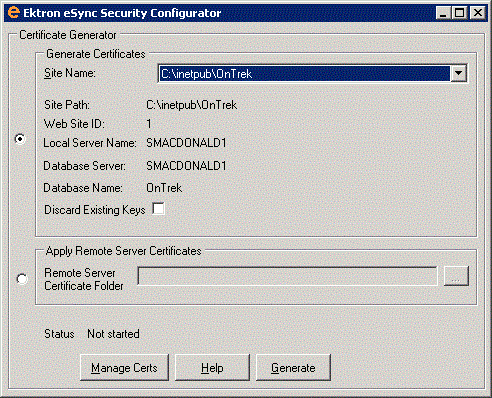Viewport: 492px width, 398px height.
Task: Select the Generate Certificates radio button
Action: (x=20, y=139)
